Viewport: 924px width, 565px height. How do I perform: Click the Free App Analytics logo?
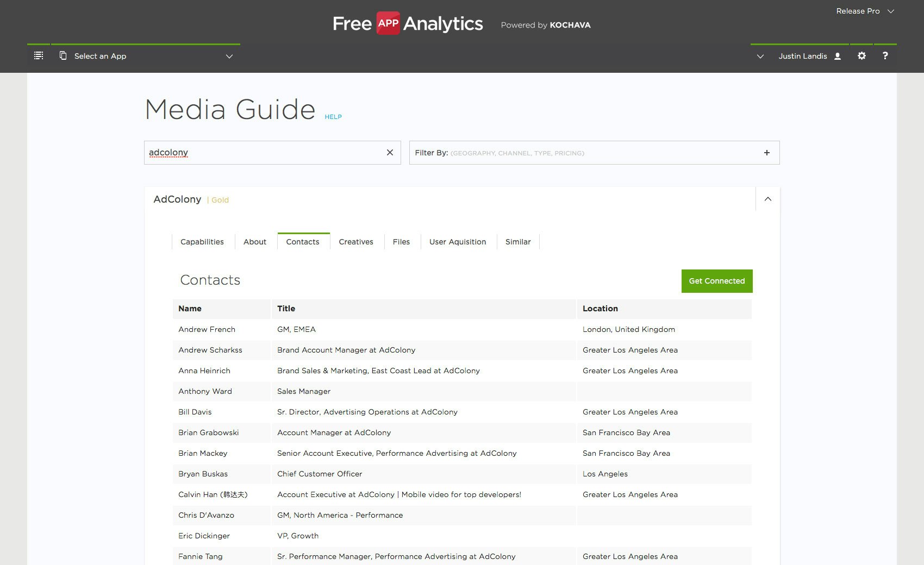coord(408,23)
